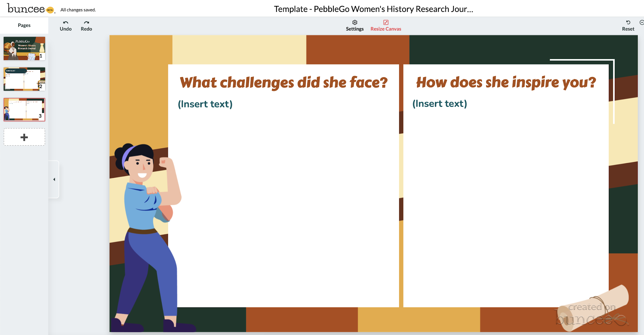Image resolution: width=644 pixels, height=335 pixels.
Task: Click the document title at the top
Action: point(373,9)
